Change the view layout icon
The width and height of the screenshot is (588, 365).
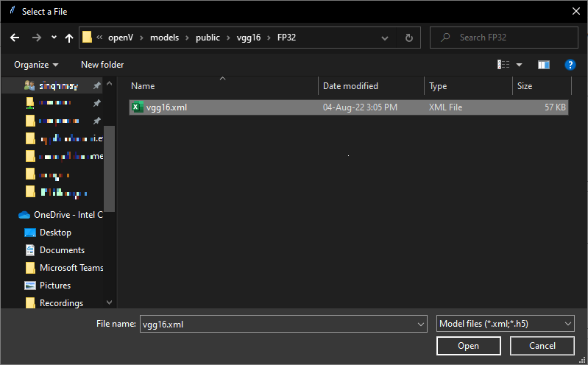503,65
